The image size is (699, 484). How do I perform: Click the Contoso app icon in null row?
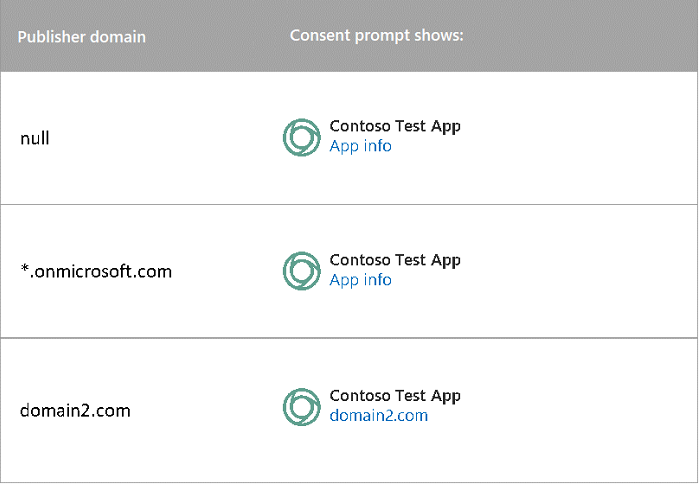point(301,137)
